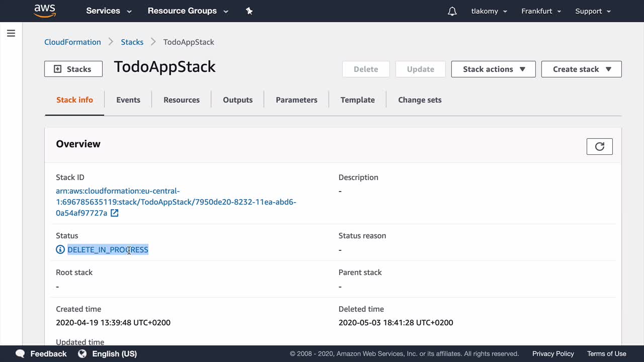The height and width of the screenshot is (362, 644).
Task: Click the Stacks button beside the title
Action: (73, 69)
